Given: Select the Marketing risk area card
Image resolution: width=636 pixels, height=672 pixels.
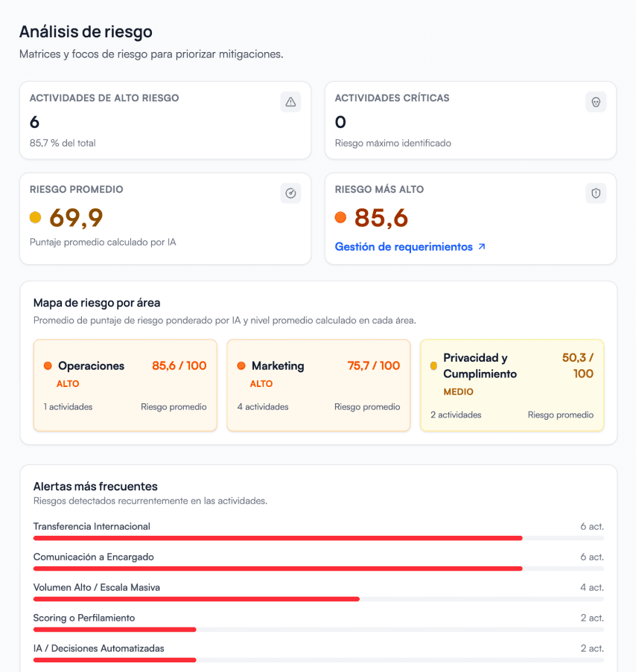Looking at the screenshot, I should click(x=319, y=385).
